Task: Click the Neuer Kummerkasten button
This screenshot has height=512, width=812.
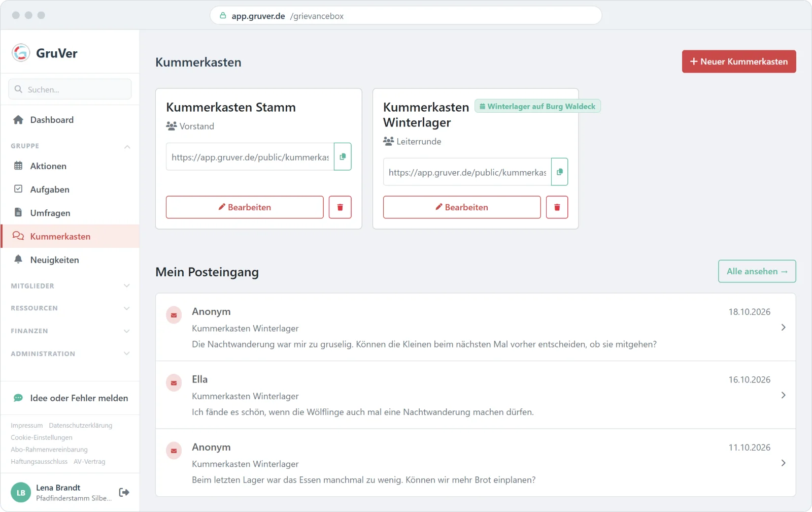Action: point(739,61)
